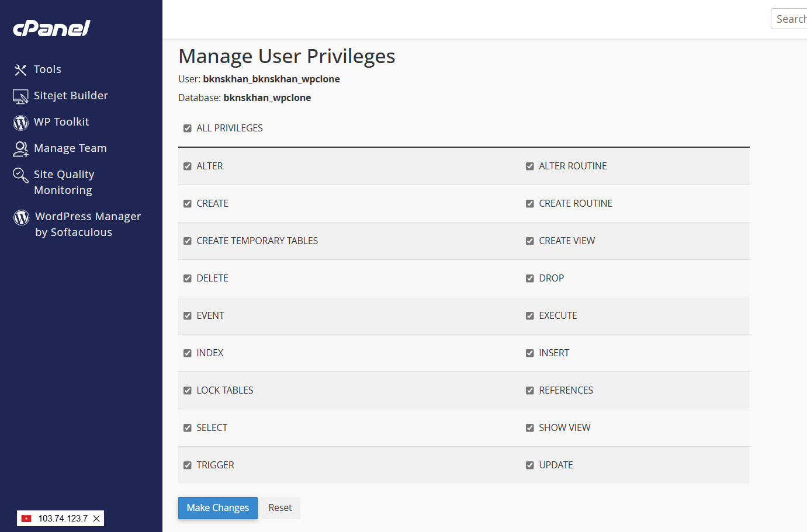Toggle the EVENT privilege checkbox
Screen dimensions: 807x532
point(188,316)
